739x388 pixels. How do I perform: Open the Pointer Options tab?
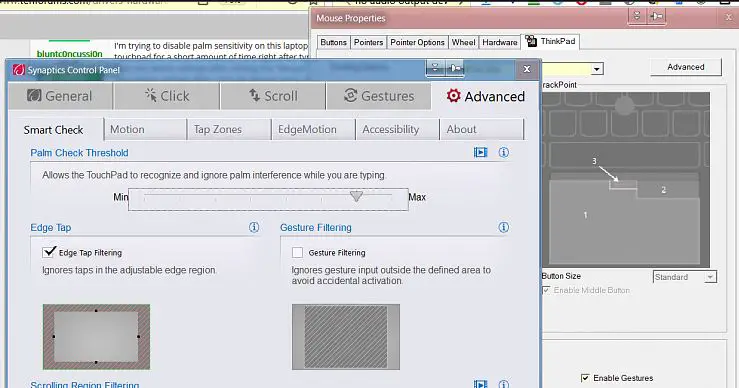click(x=417, y=42)
